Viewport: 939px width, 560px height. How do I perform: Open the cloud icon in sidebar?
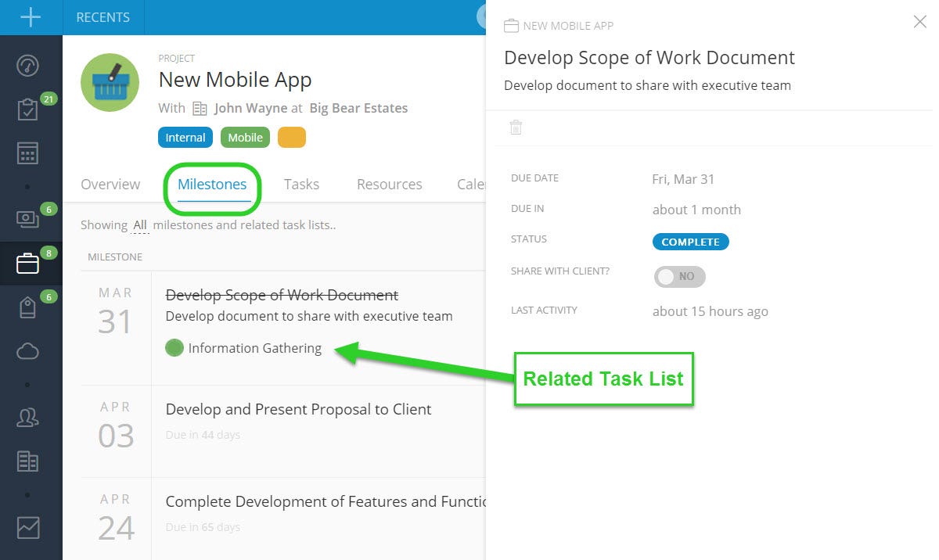tap(28, 351)
